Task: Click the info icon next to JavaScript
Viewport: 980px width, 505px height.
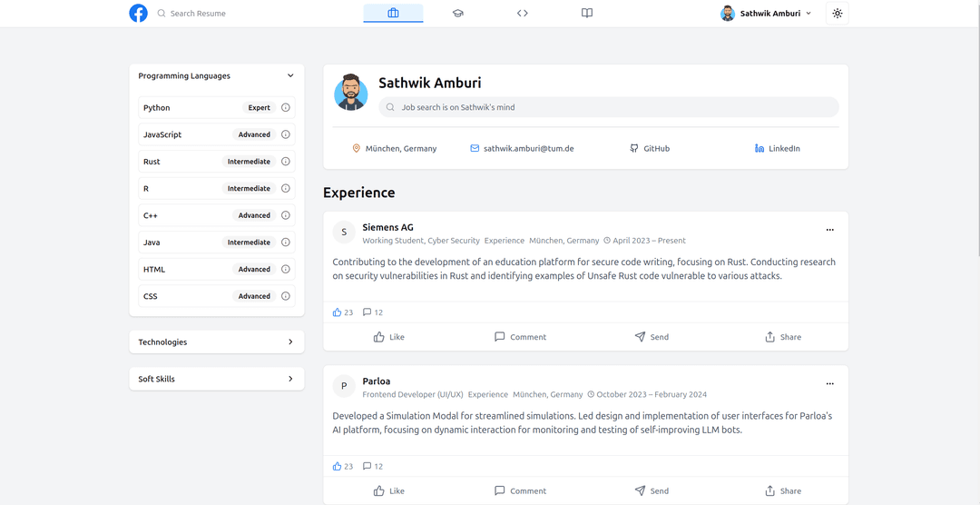Action: [286, 134]
